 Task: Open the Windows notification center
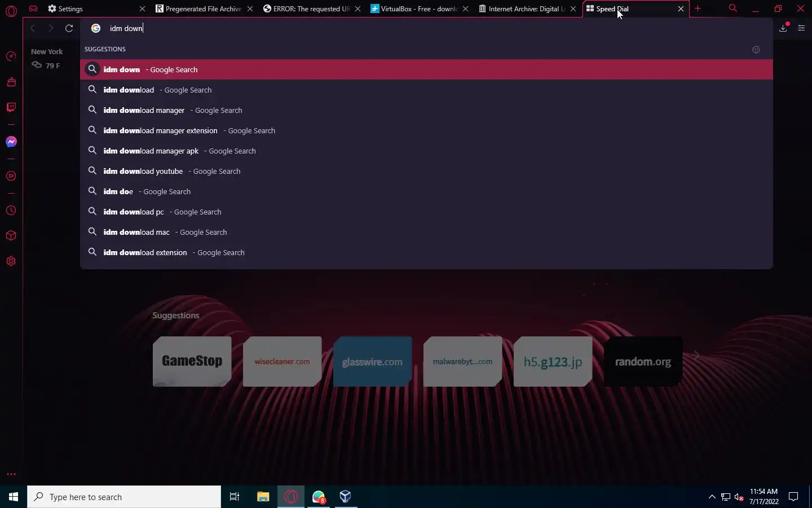coord(793,497)
